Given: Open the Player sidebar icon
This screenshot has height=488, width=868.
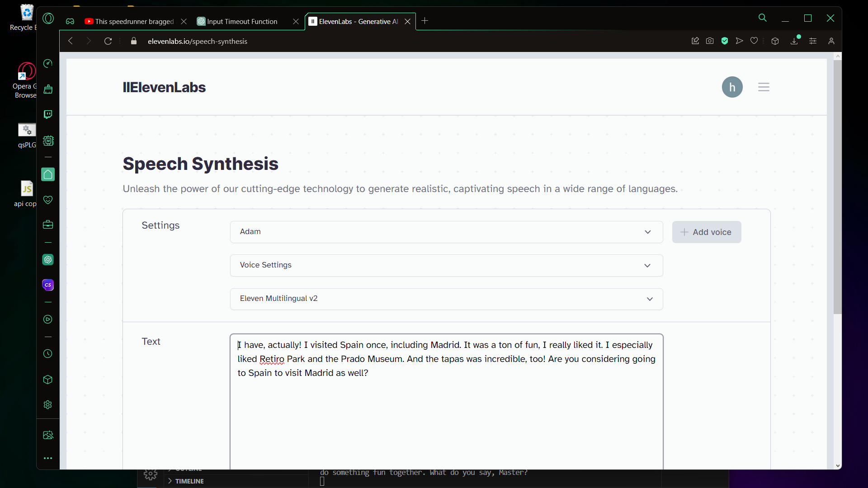Looking at the screenshot, I should pyautogui.click(x=48, y=319).
